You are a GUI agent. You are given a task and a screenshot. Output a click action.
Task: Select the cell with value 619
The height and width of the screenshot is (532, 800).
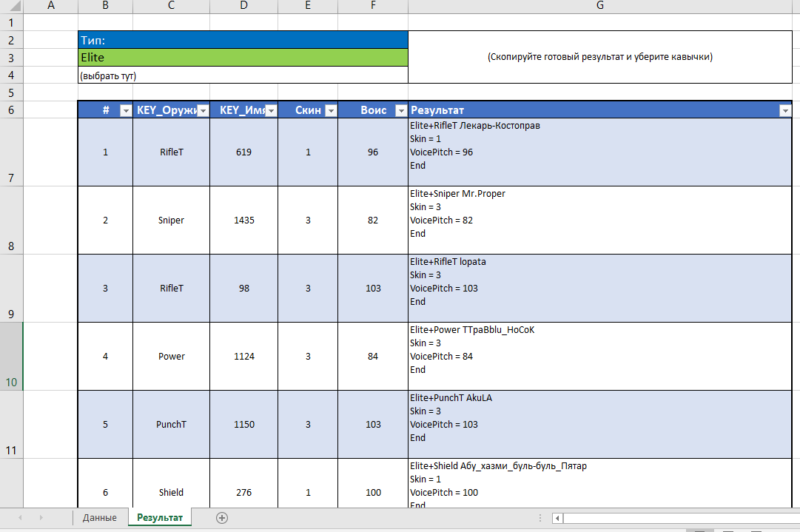pyautogui.click(x=244, y=152)
